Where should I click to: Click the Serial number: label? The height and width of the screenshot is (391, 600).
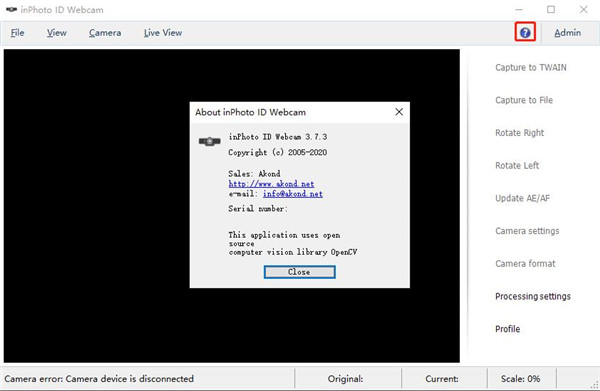[258, 209]
